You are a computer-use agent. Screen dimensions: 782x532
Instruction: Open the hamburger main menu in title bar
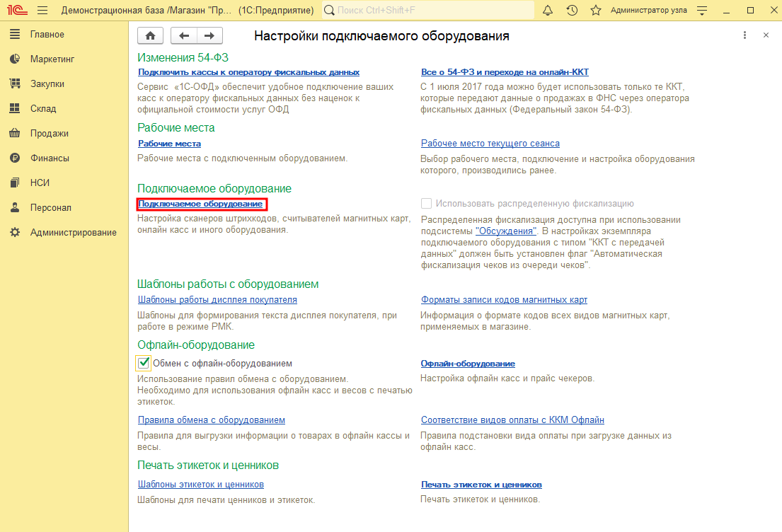[x=42, y=10]
